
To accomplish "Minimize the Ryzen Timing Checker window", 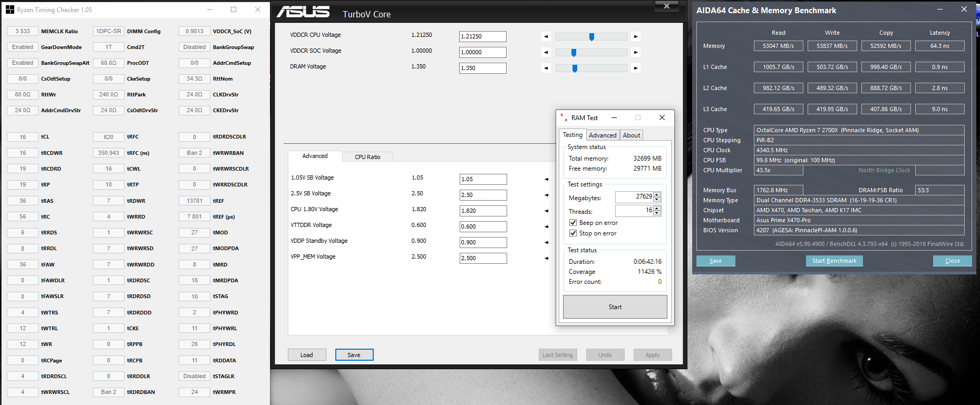I will (x=210, y=9).
